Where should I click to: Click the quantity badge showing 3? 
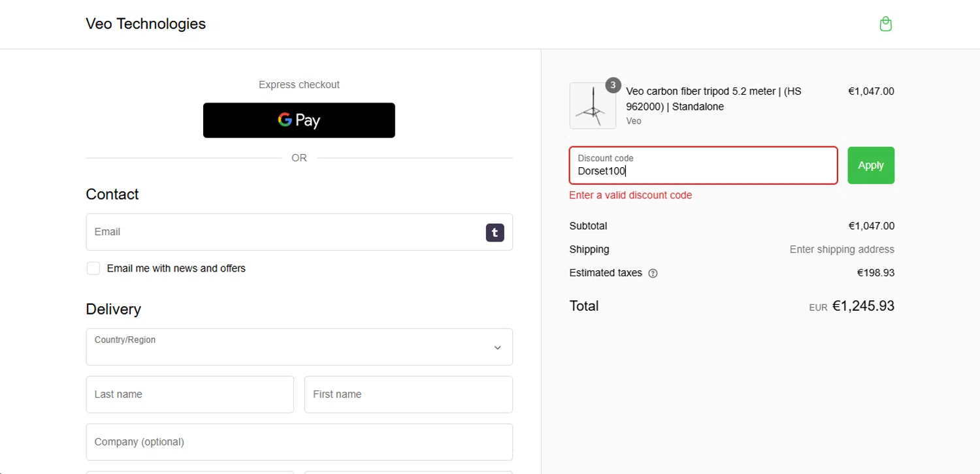(x=612, y=86)
